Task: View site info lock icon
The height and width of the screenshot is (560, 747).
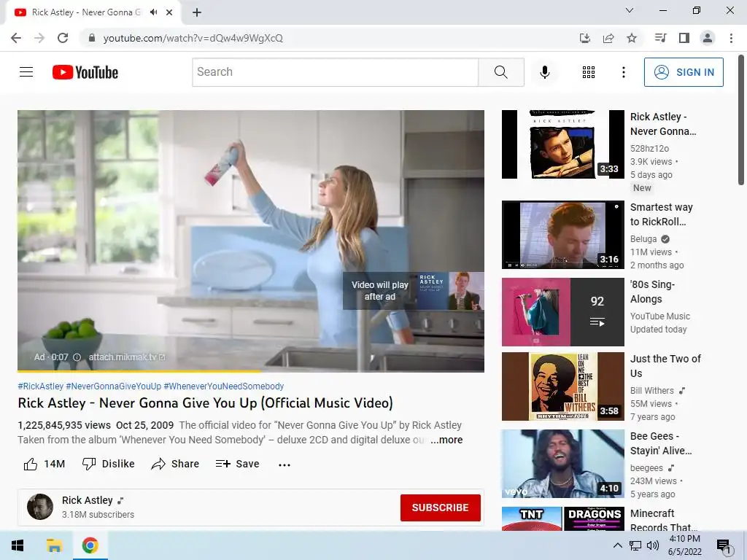Action: (x=92, y=38)
